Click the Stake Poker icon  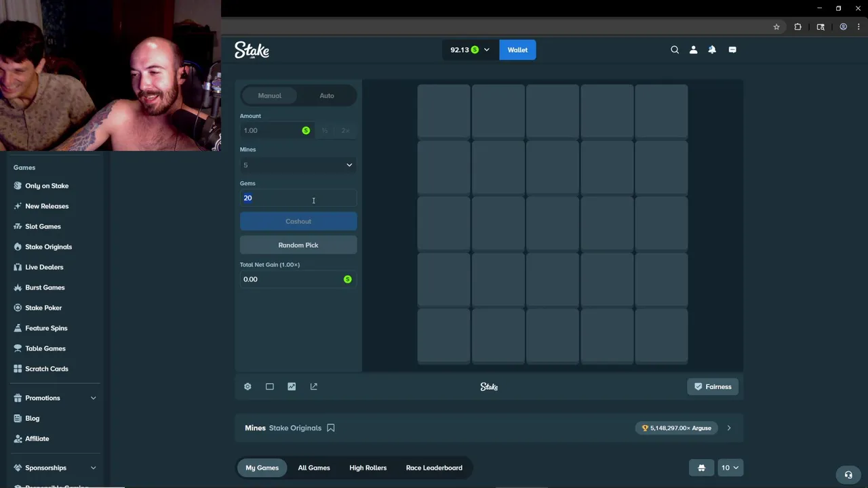(x=18, y=308)
